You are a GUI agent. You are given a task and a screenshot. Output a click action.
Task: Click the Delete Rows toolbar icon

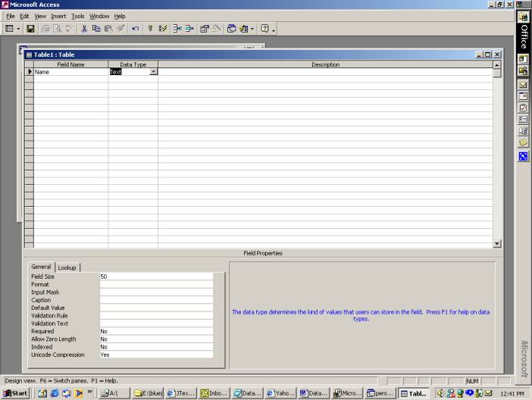click(189, 29)
